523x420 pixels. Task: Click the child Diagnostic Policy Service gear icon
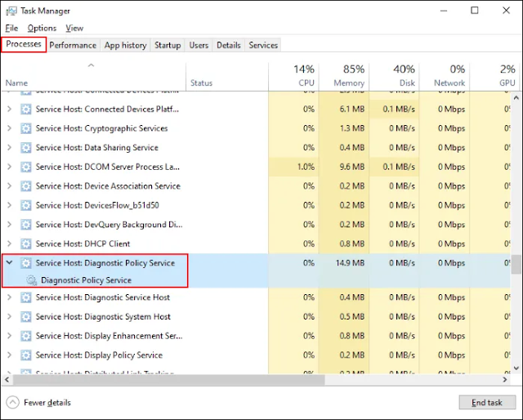(32, 280)
